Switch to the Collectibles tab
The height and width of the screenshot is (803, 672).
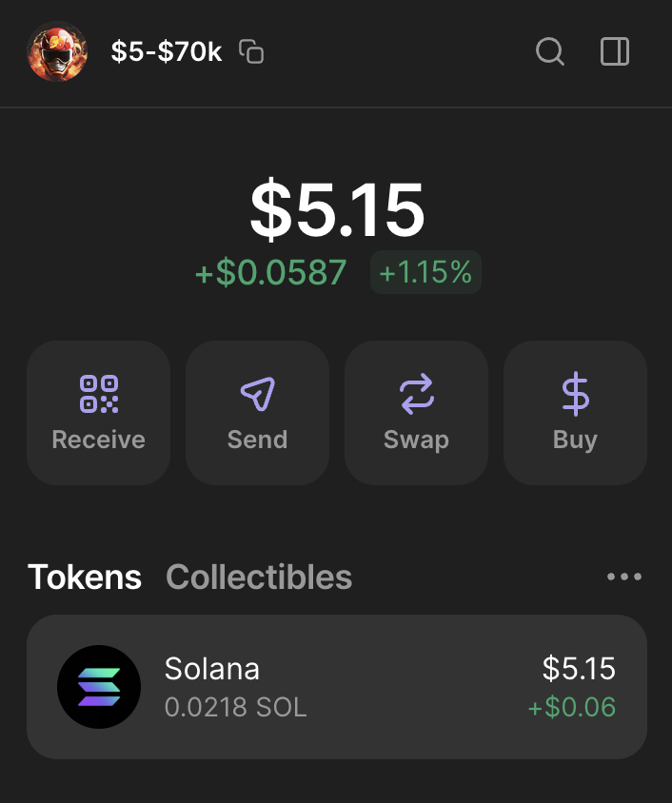[x=259, y=578]
